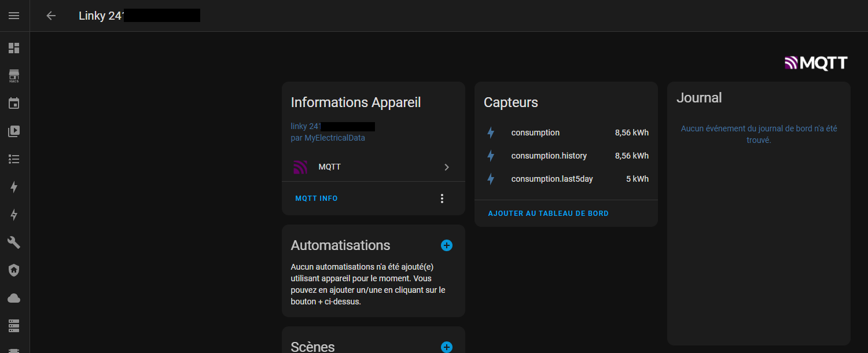Open the Overview dashboard icon in sidebar
The height and width of the screenshot is (353, 868).
click(14, 48)
